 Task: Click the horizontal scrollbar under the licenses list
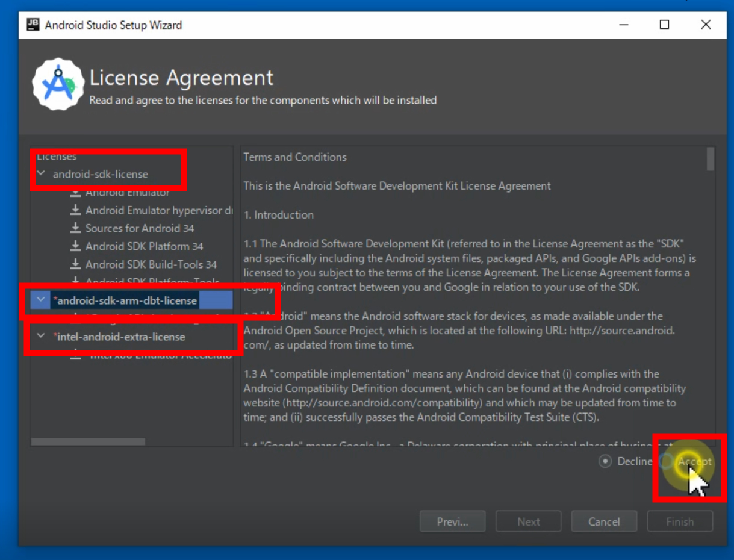click(88, 441)
